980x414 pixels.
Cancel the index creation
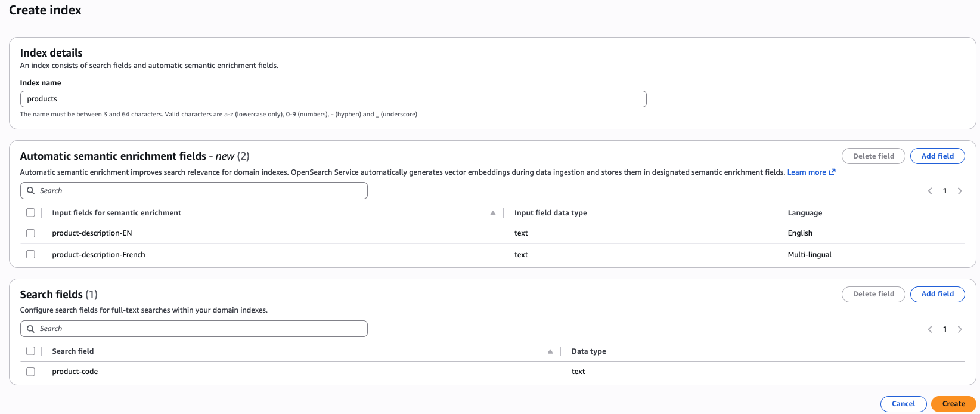coord(903,404)
